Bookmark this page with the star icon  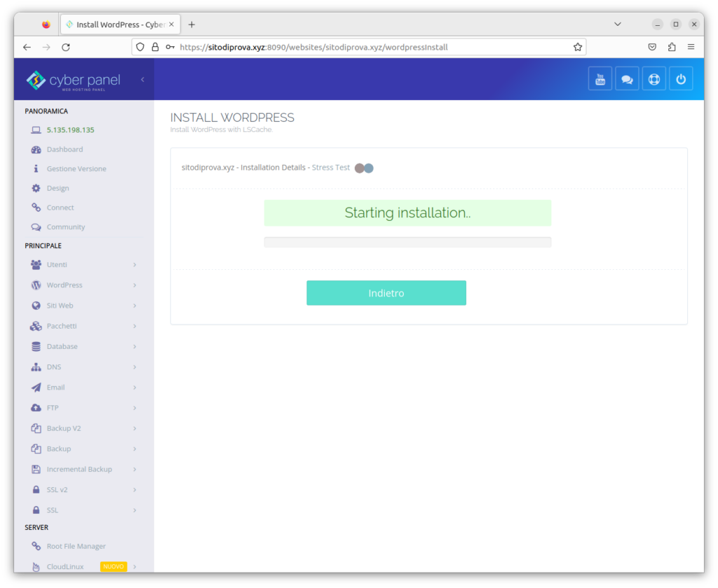coord(578,47)
